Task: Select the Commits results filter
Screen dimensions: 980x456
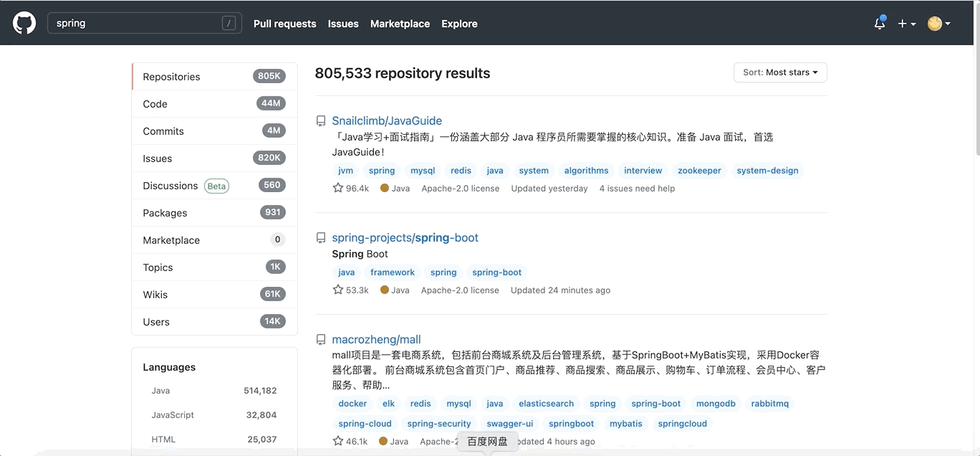Action: (x=214, y=131)
